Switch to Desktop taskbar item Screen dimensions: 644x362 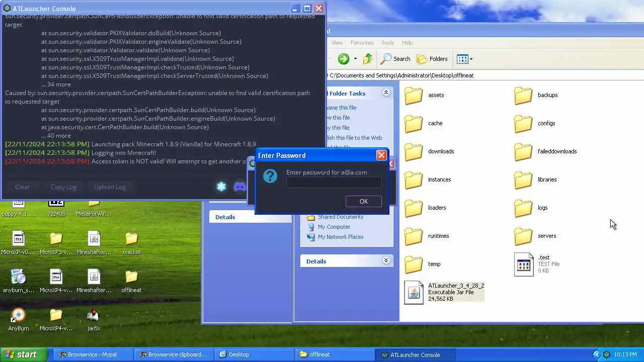254,354
